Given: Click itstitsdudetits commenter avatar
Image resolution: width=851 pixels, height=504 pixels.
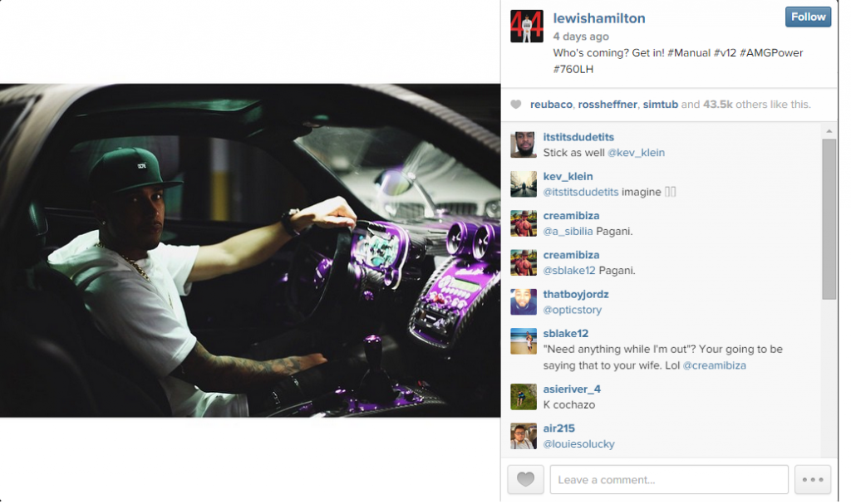Looking at the screenshot, I should [524, 144].
